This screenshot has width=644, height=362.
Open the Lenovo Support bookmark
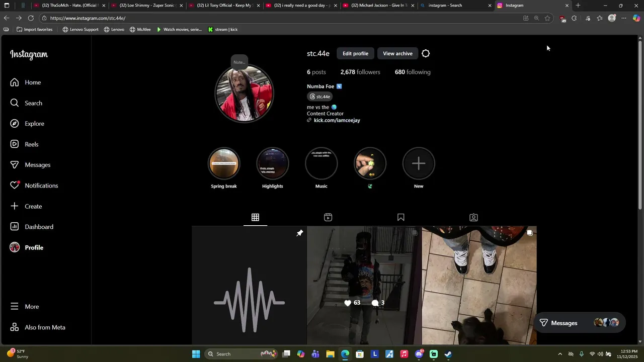80,30
